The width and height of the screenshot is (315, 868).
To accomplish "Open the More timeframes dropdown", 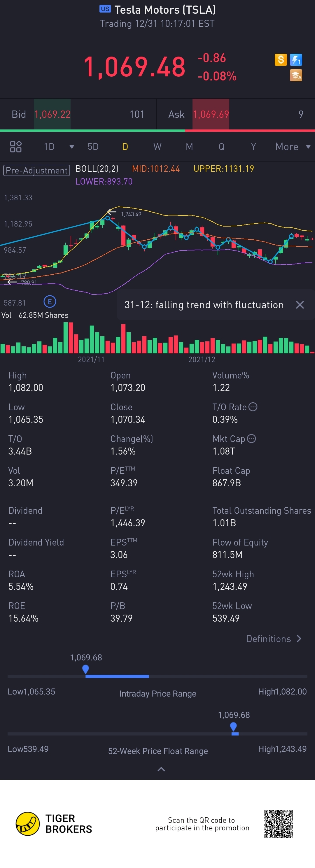I will (293, 147).
